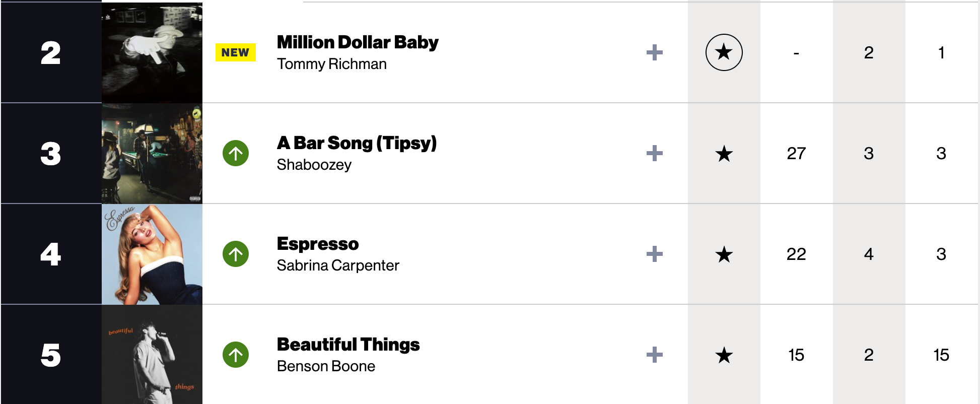Click the yellow NEW badge
Viewport: 980px width, 404px height.
click(x=236, y=52)
